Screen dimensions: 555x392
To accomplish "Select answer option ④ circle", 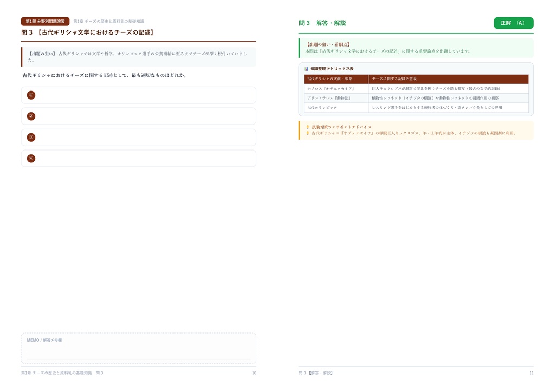I will pos(31,158).
